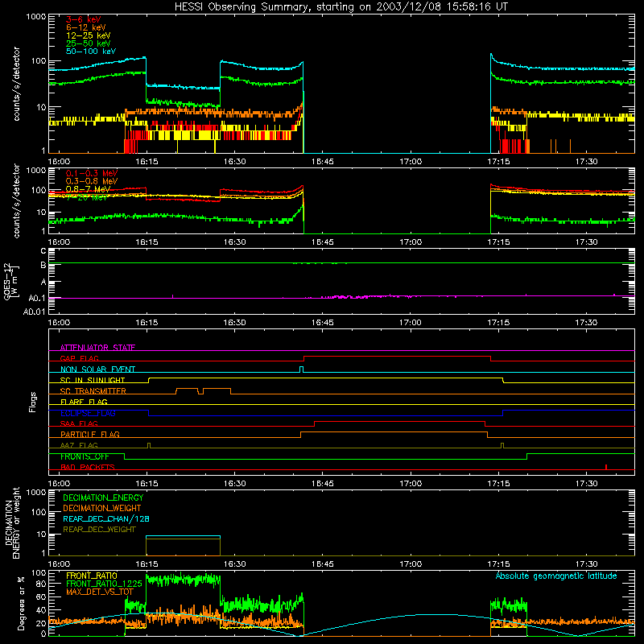This screenshot has height=644, width=644.
Task: Click the vertical 'Flags' axis label
Action: 33,402
